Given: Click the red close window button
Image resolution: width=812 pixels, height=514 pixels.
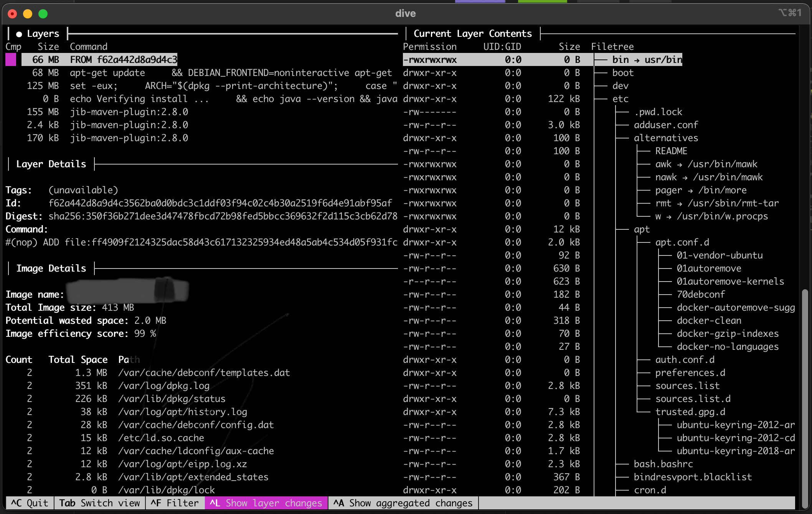Looking at the screenshot, I should click(12, 14).
